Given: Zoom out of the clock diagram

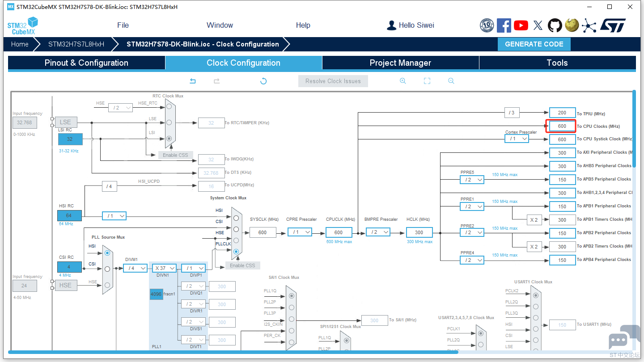Looking at the screenshot, I should [451, 81].
